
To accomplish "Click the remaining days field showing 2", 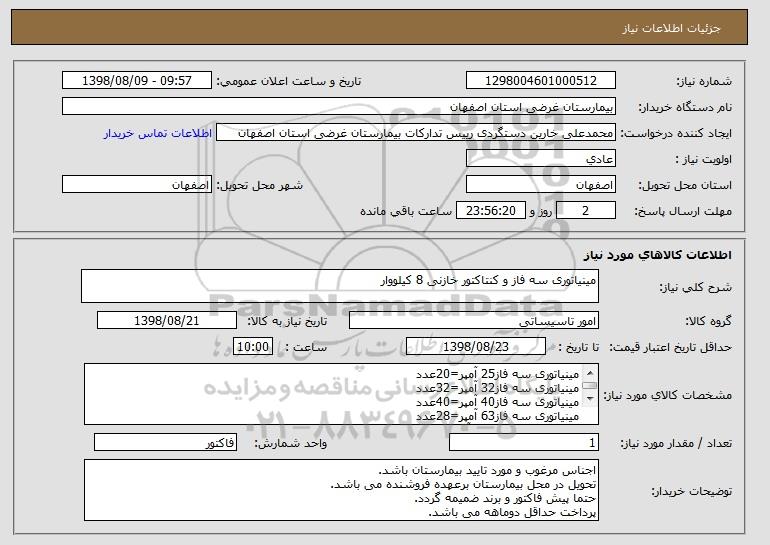I will pyautogui.click(x=586, y=211).
